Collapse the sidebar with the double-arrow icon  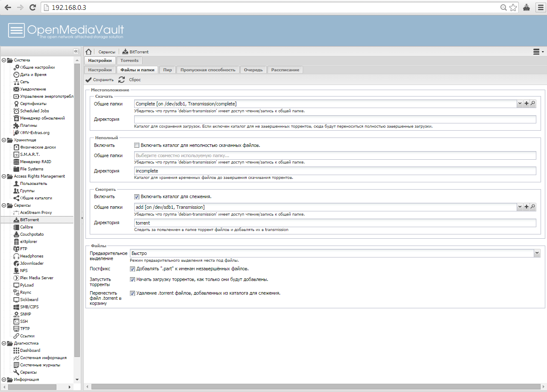pyautogui.click(x=76, y=51)
